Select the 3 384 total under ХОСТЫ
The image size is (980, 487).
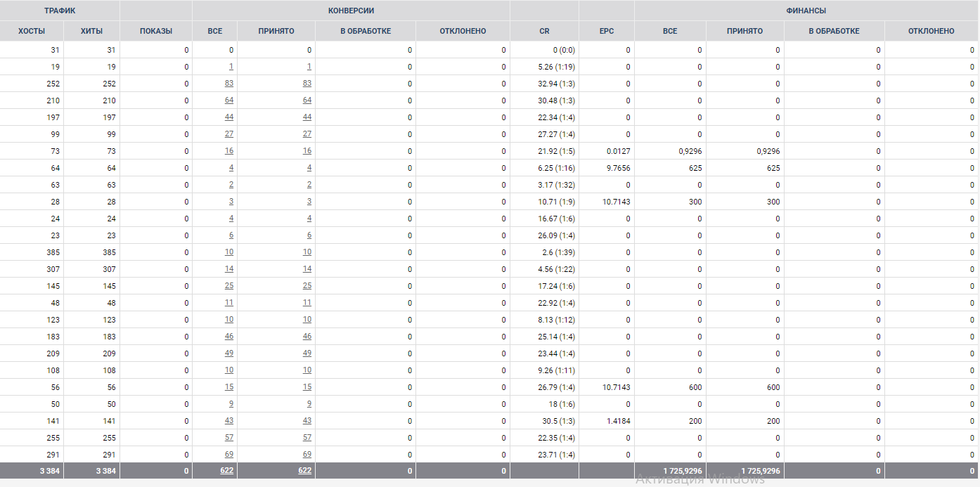coord(50,471)
